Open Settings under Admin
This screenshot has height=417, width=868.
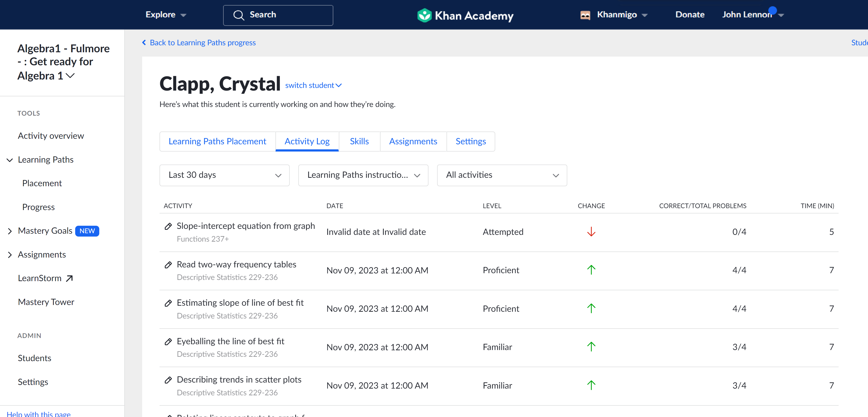33,382
